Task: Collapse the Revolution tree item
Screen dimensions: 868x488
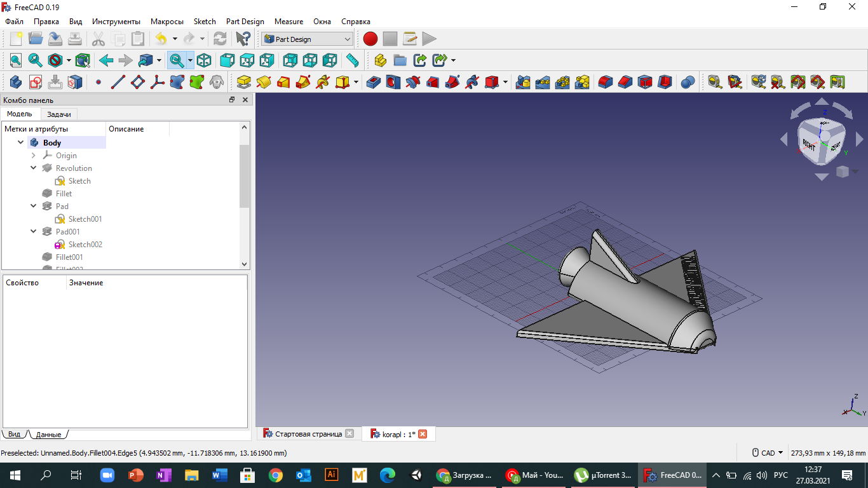Action: (34, 168)
